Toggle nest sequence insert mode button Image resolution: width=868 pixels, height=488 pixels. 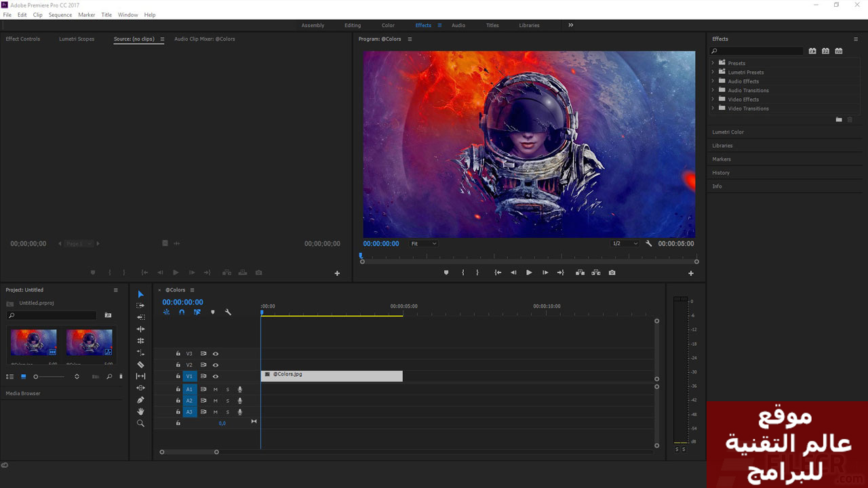click(166, 312)
